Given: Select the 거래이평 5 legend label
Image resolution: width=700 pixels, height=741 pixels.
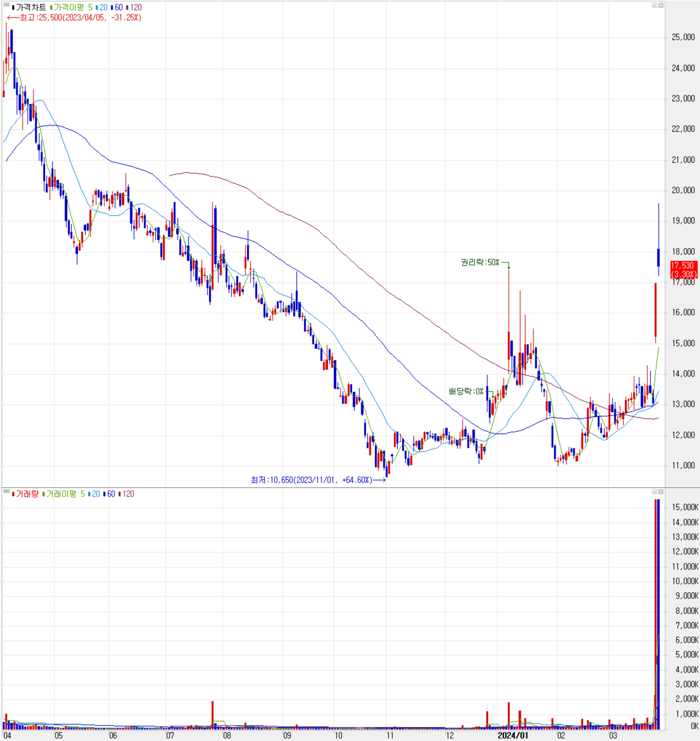Looking at the screenshot, I should point(64,494).
